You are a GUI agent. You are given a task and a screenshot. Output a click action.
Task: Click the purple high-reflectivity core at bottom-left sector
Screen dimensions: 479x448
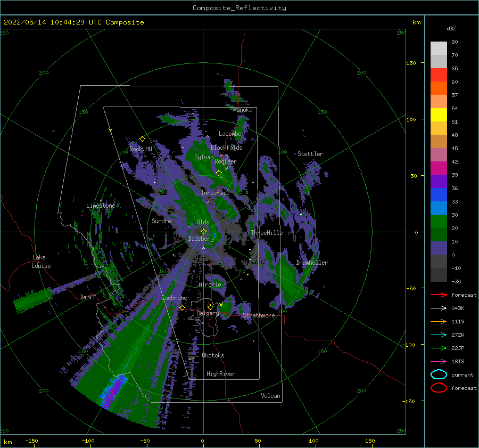114,393
